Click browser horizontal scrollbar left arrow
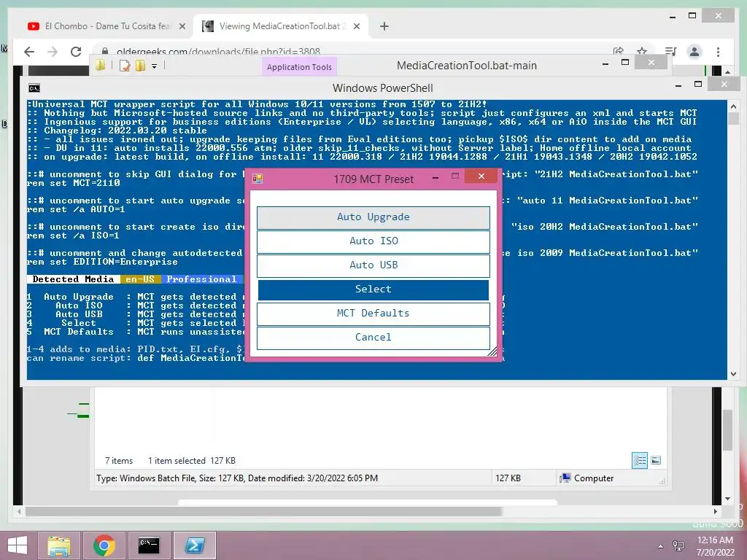Image resolution: width=747 pixels, height=560 pixels. pyautogui.click(x=19, y=511)
